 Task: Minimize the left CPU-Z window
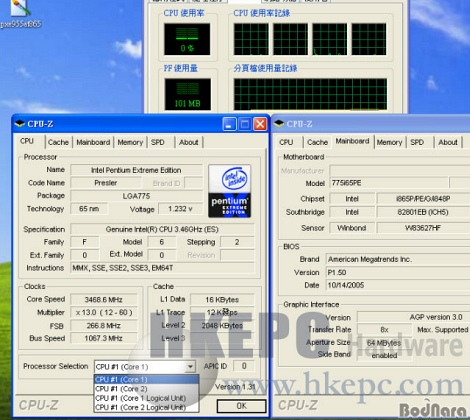point(229,124)
